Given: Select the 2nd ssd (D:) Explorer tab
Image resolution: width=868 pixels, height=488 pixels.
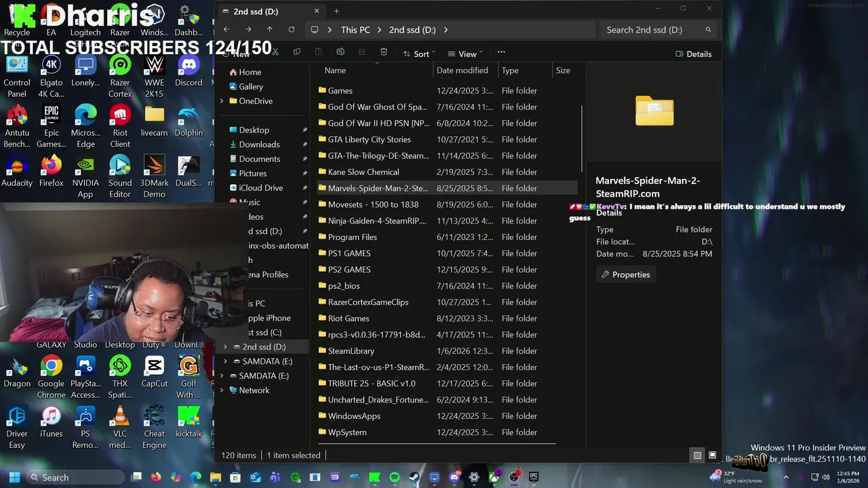Looking at the screenshot, I should click(271, 12).
